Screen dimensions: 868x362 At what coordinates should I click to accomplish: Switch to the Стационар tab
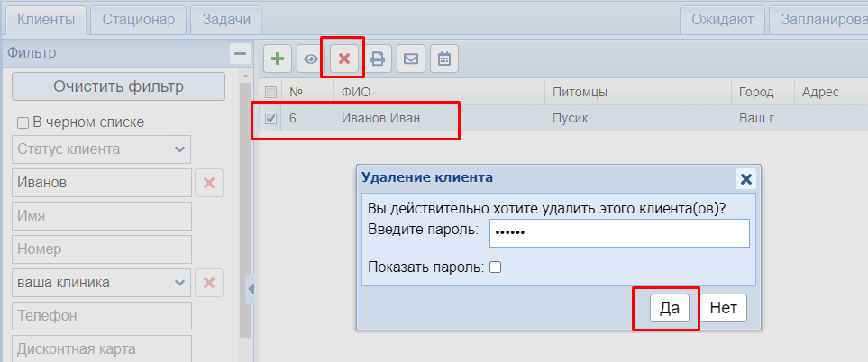[139, 19]
